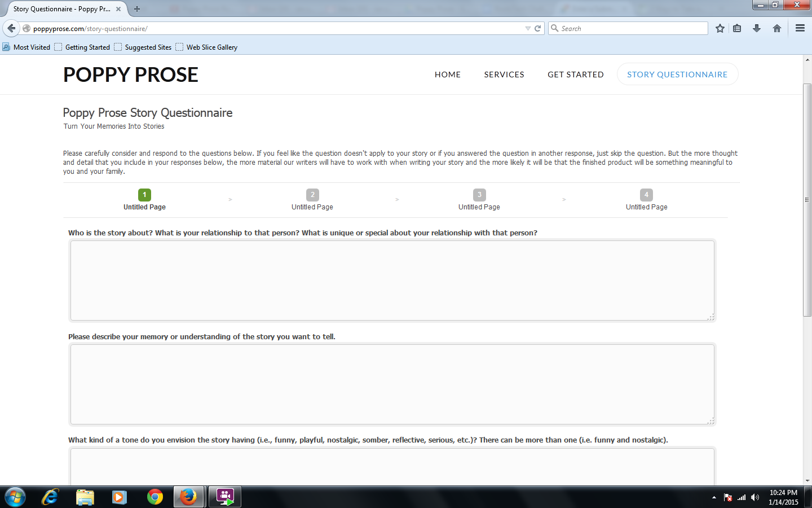
Task: Open a new tab with the plus button
Action: (x=137, y=9)
